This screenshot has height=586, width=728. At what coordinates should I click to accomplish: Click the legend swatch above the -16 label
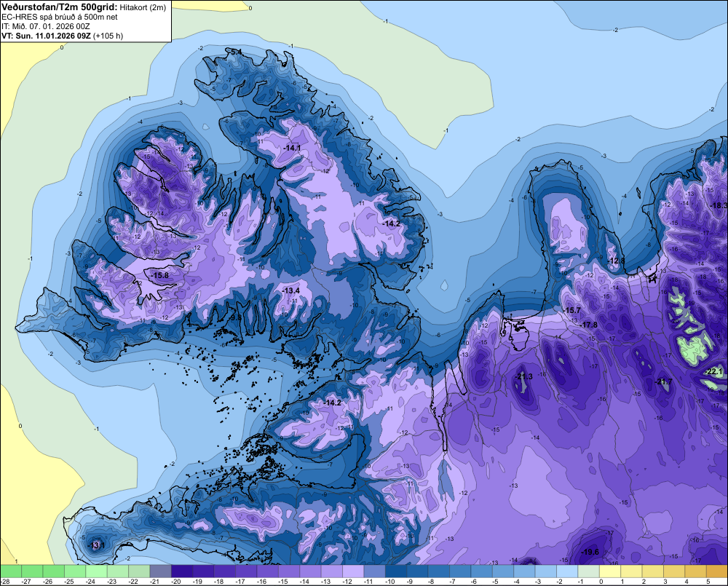click(x=267, y=571)
